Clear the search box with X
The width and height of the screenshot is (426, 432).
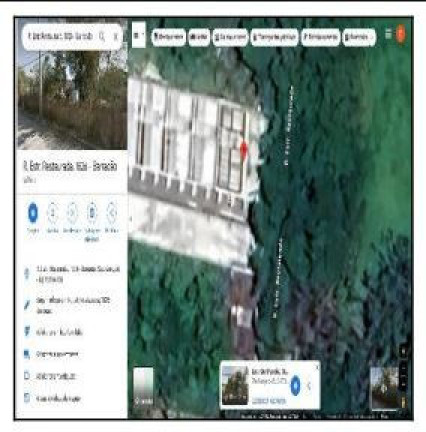[x=115, y=36]
